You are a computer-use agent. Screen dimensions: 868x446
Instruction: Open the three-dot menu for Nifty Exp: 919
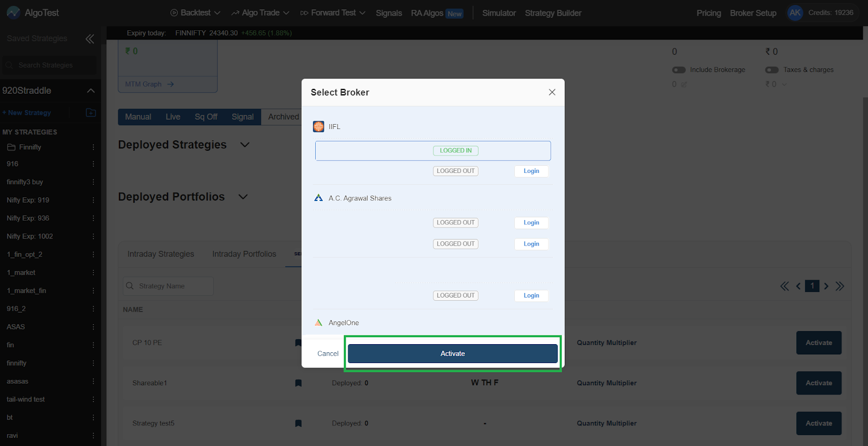(93, 200)
